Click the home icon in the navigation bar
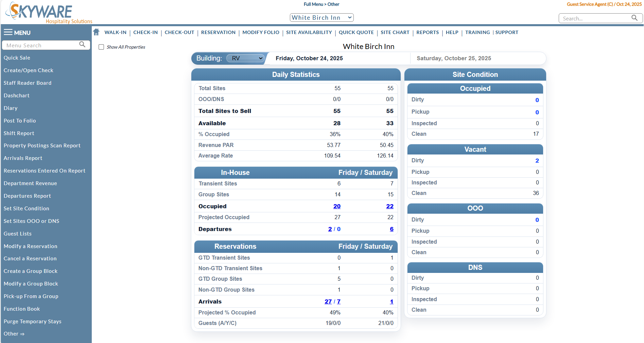This screenshot has height=343, width=644. click(x=96, y=32)
